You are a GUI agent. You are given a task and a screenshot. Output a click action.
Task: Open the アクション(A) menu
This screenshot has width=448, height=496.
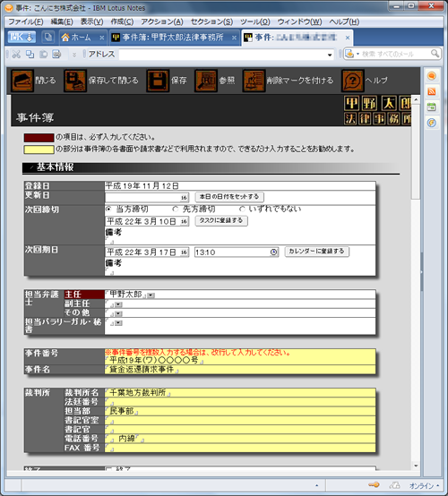(x=162, y=21)
